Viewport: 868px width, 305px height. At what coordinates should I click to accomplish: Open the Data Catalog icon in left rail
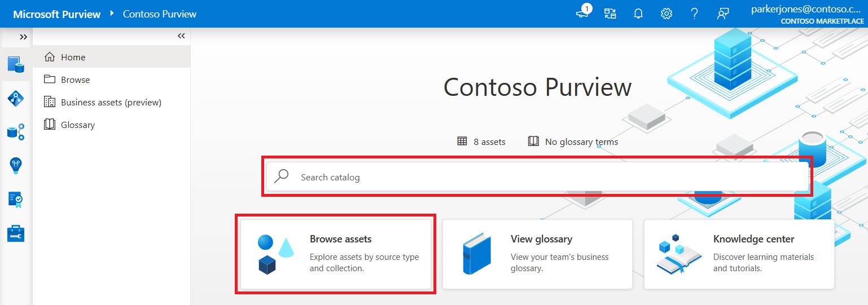coord(15,64)
